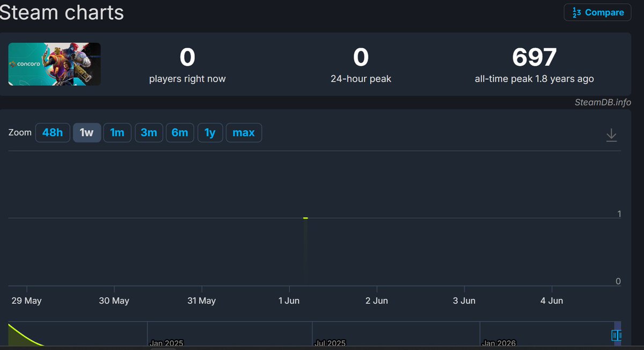Click 'Jul 2025' in the navigator

329,343
